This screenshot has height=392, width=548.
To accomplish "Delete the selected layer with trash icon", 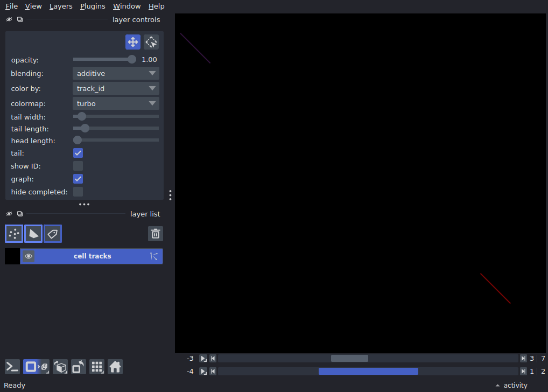I will click(x=156, y=234).
